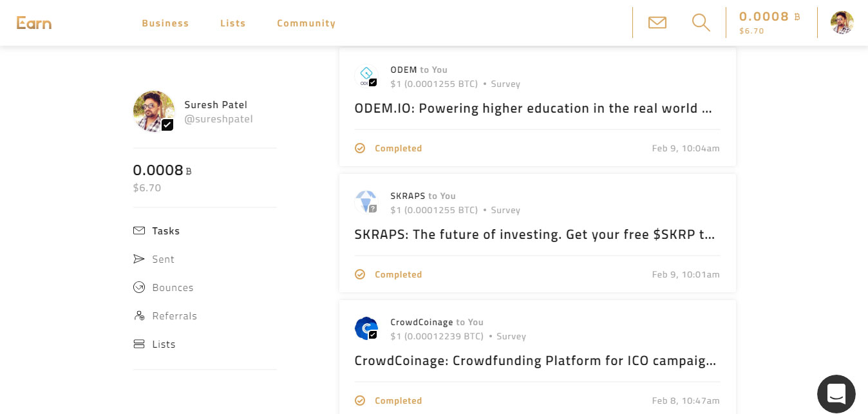The height and width of the screenshot is (414, 868).
Task: Click the @sureshpatel handle
Action: 218,119
